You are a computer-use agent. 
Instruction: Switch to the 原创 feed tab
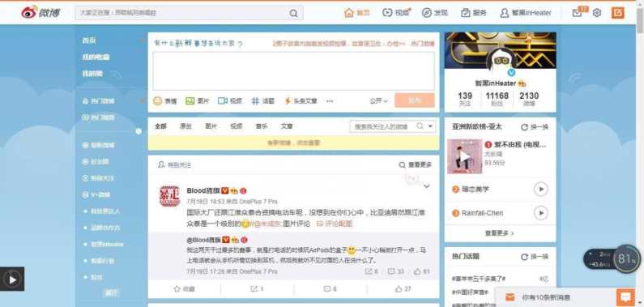[186, 126]
